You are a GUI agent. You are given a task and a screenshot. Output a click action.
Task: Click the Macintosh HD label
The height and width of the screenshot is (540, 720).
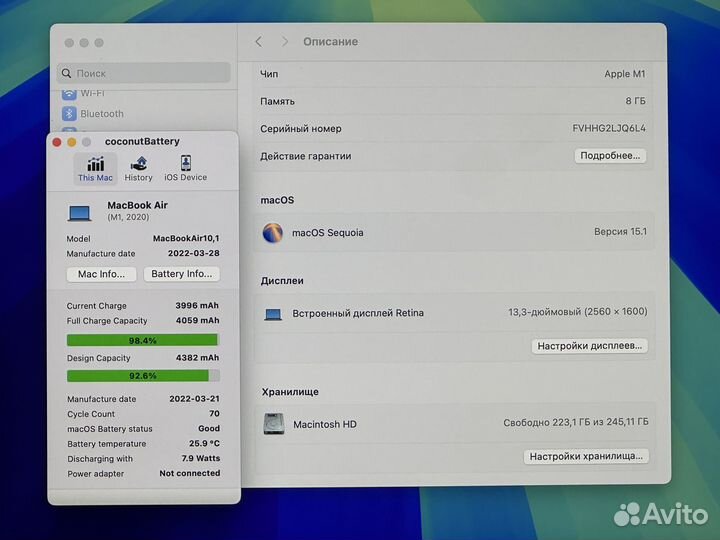[325, 425]
